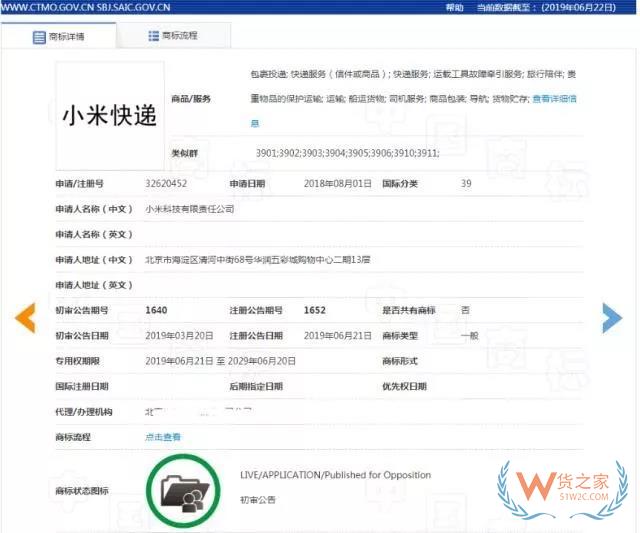640x533 pixels.
Task: Select preliminary announcement issue 1640
Action: pyautogui.click(x=156, y=310)
